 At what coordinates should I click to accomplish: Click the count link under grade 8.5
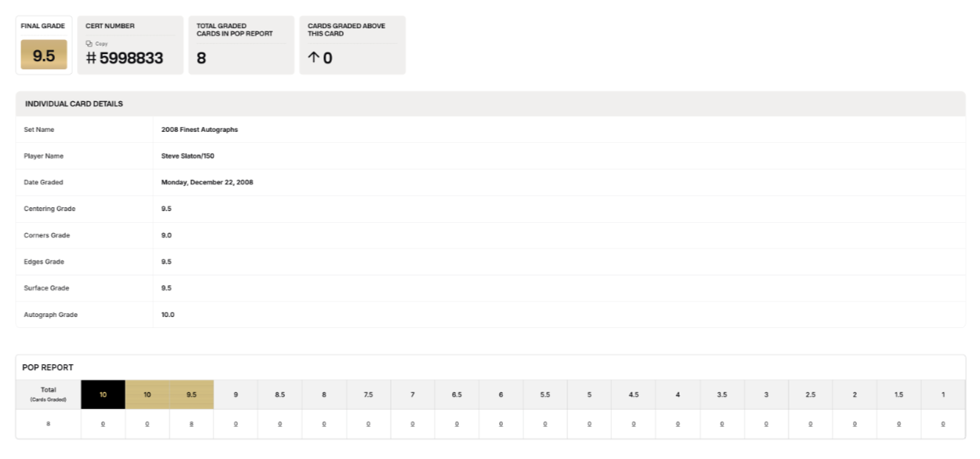280,424
